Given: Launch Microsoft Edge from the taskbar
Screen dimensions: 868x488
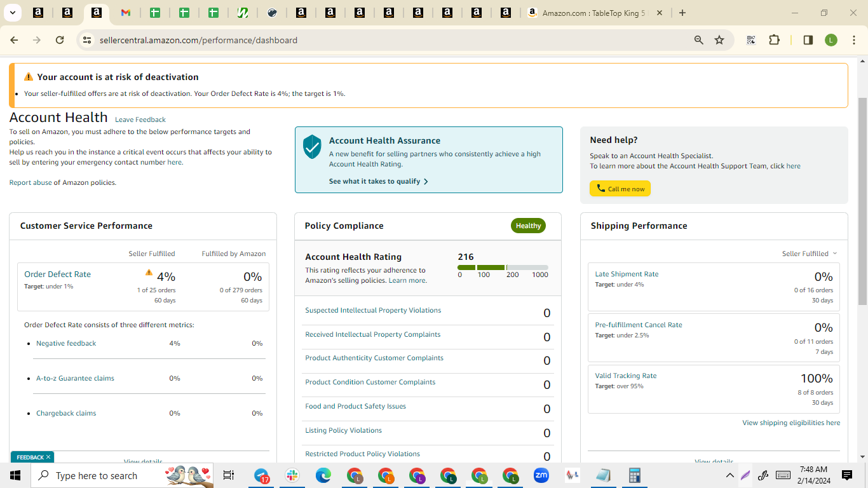Looking at the screenshot, I should coord(324,475).
